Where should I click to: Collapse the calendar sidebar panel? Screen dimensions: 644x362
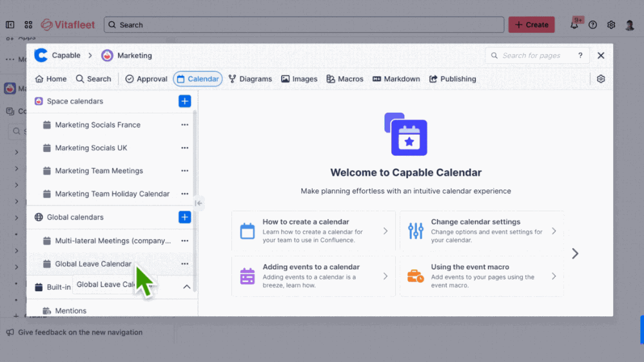click(x=199, y=203)
